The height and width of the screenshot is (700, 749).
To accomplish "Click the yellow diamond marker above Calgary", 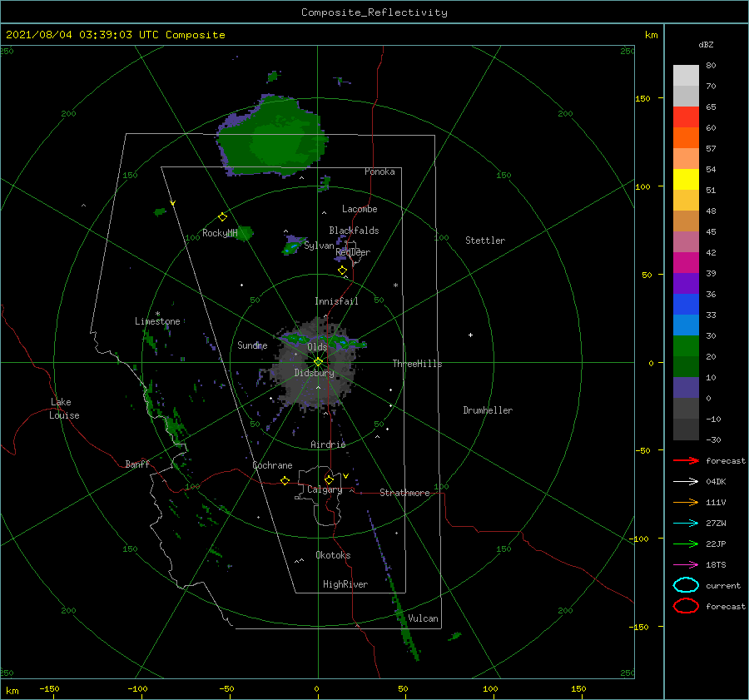I will tap(329, 479).
